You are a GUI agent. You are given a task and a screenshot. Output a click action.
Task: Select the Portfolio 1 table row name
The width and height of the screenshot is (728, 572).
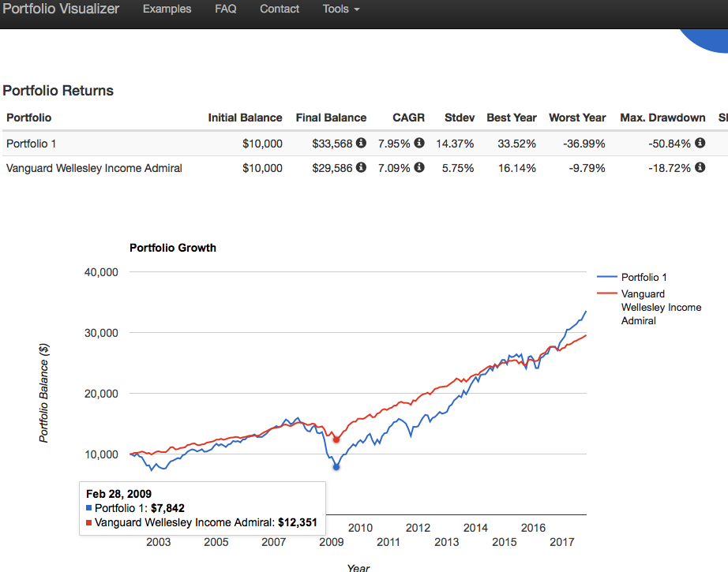coord(31,144)
